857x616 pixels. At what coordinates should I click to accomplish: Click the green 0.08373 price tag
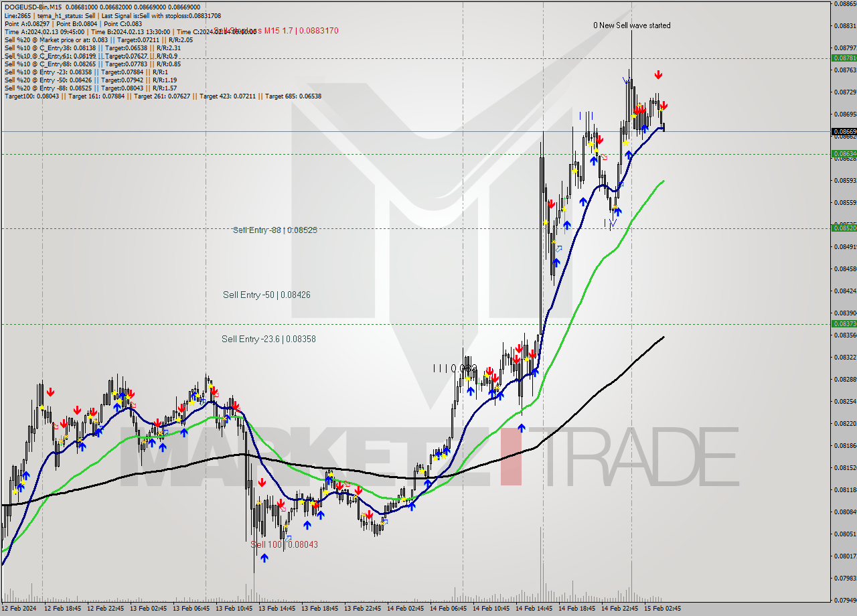(844, 323)
